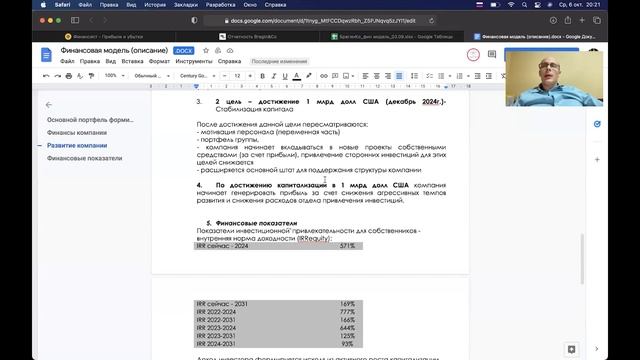Insert a link via chain icon
Screen dimensions: 640x360
click(324, 76)
